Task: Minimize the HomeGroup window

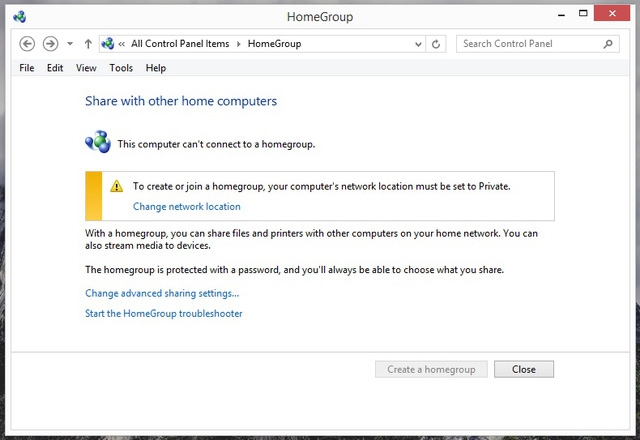Action: (x=562, y=15)
